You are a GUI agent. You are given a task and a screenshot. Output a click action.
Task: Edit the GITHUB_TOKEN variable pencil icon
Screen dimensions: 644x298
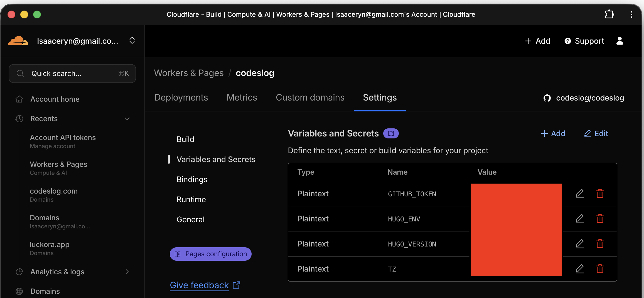580,194
